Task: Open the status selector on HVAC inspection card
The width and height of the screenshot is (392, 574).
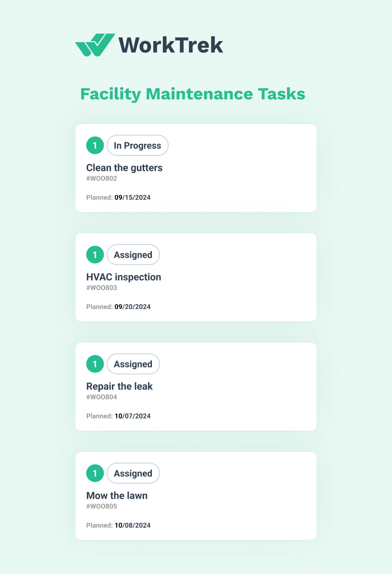Action: coord(133,254)
